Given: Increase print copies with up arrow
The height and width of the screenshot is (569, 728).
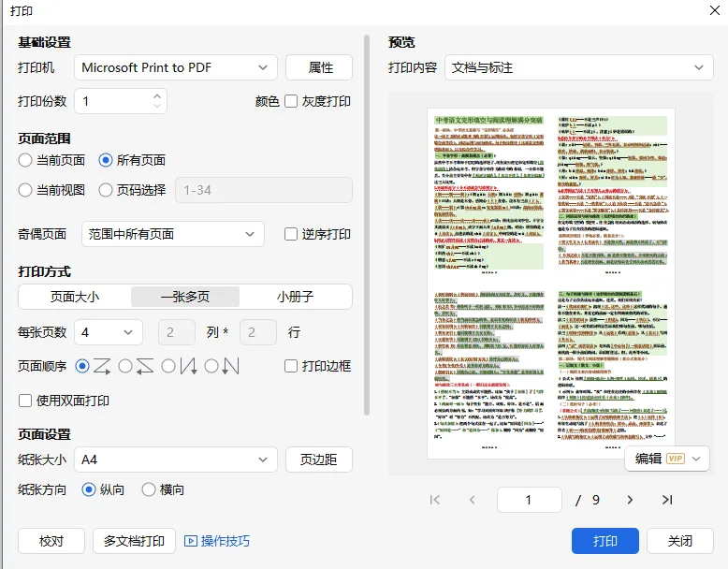Looking at the screenshot, I should pos(157,95).
